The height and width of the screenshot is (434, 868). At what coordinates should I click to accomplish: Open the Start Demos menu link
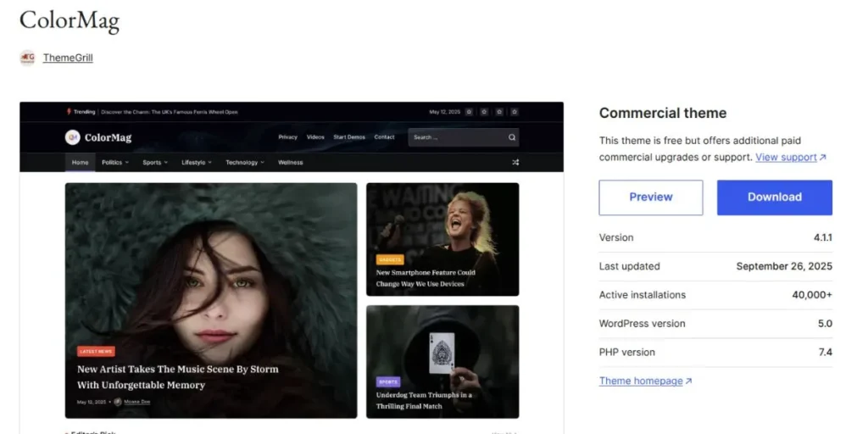pos(349,137)
